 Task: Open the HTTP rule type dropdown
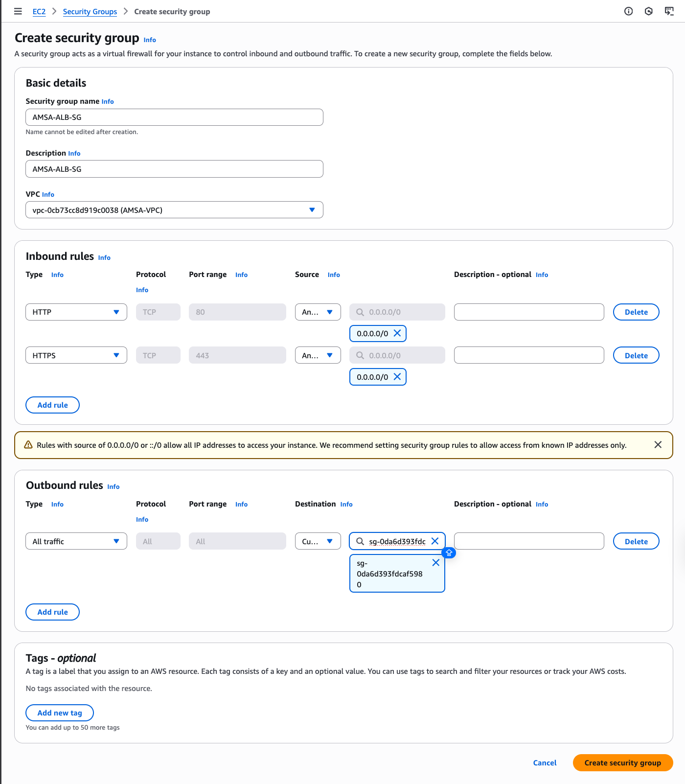point(76,312)
